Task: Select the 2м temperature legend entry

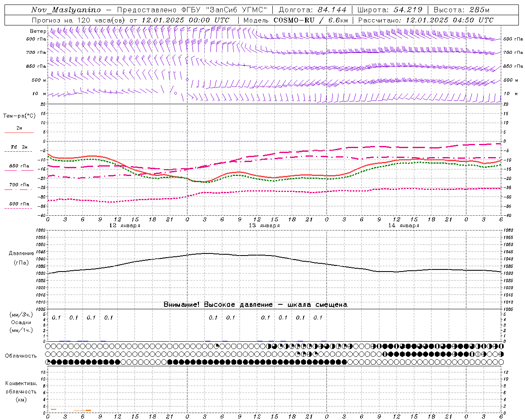Action: [x=19, y=128]
